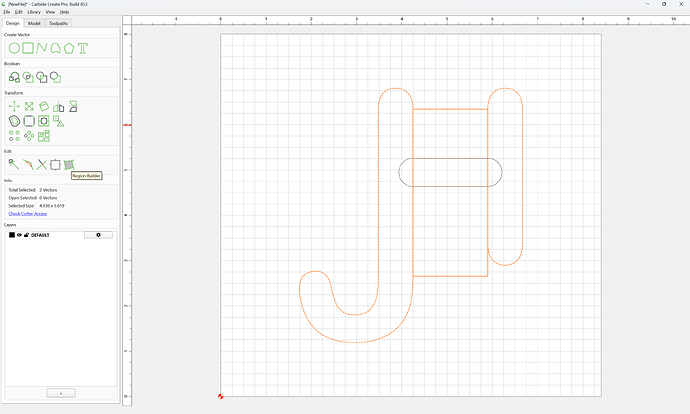Choose the Polyline drawing tool
690x414 pixels.
[42, 48]
